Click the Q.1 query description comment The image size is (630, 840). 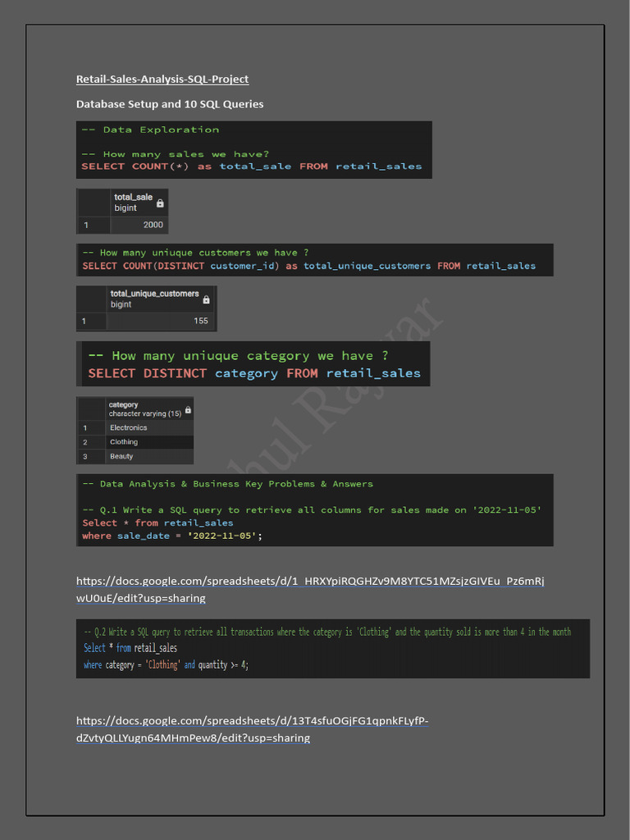(312, 510)
